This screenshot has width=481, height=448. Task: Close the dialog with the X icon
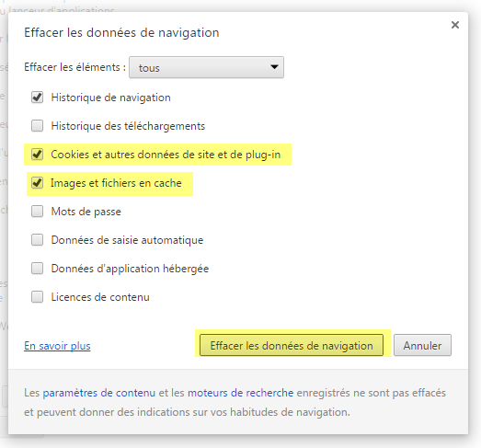(455, 25)
